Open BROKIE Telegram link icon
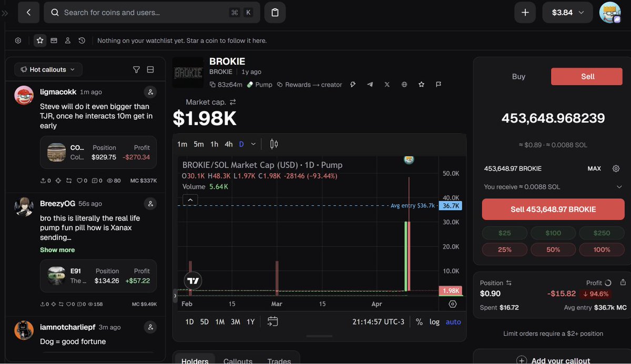Screen dimensions: 631x364 (370, 84)
